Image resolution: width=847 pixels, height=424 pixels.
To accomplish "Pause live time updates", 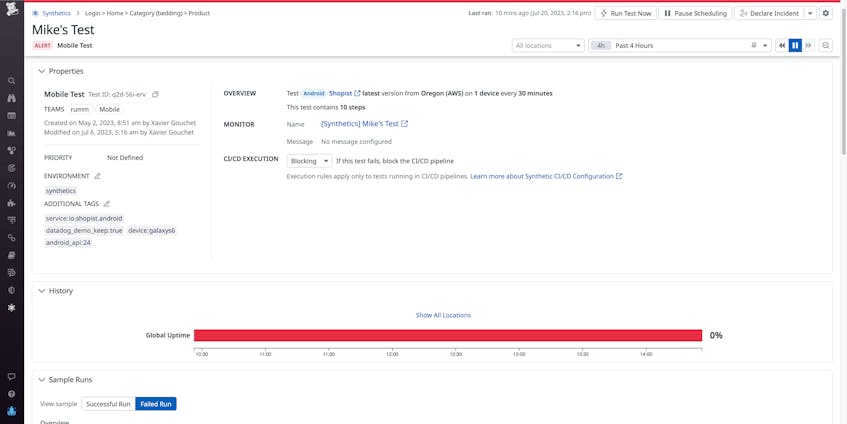I will (x=795, y=46).
